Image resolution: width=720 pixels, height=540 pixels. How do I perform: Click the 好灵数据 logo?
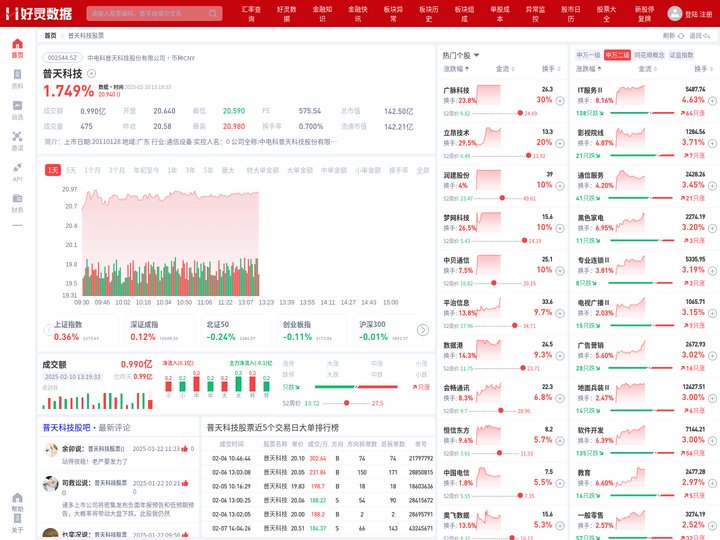(x=39, y=14)
